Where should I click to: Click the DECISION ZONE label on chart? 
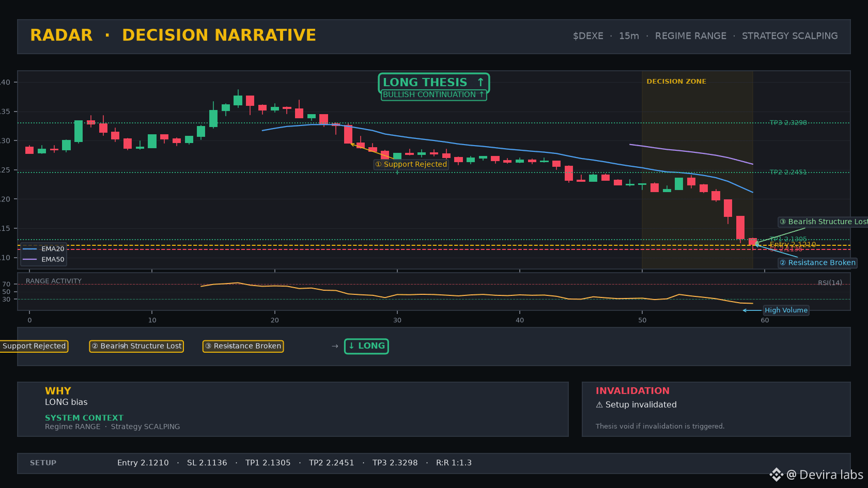(676, 82)
